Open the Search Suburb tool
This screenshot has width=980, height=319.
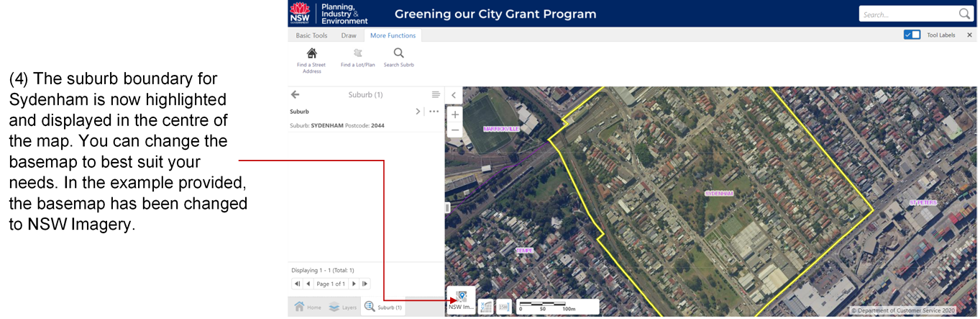(398, 58)
